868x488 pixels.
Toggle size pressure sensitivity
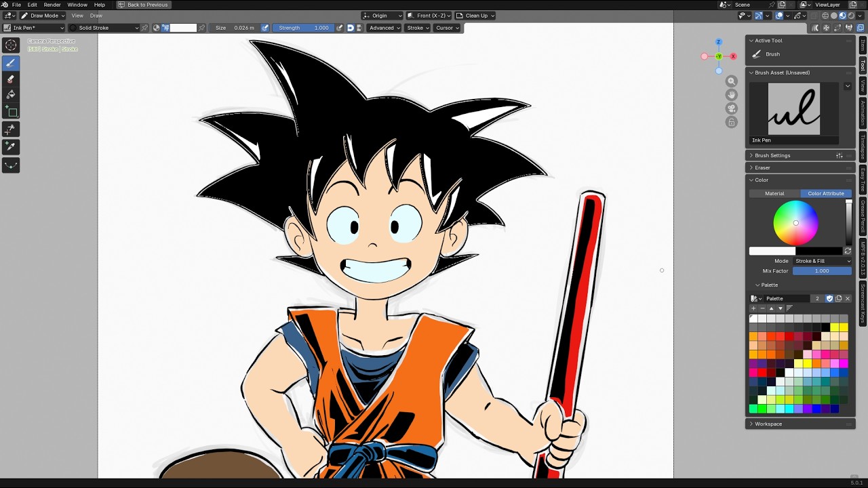(x=266, y=28)
